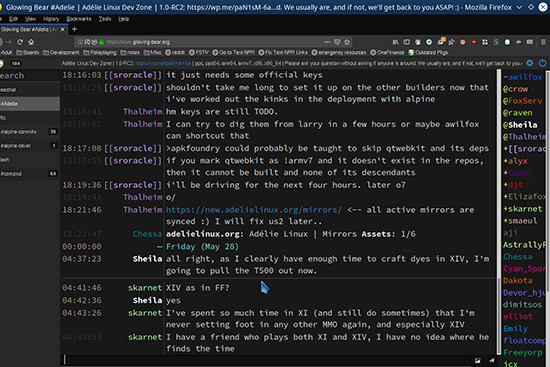
Task: Switch to #alpine-devel buffer
Action: pos(30,146)
